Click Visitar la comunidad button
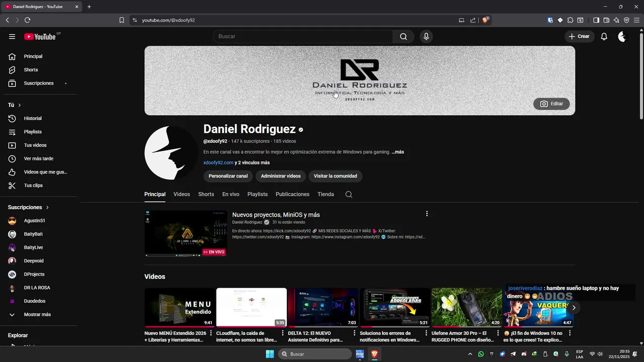 pos(336,176)
